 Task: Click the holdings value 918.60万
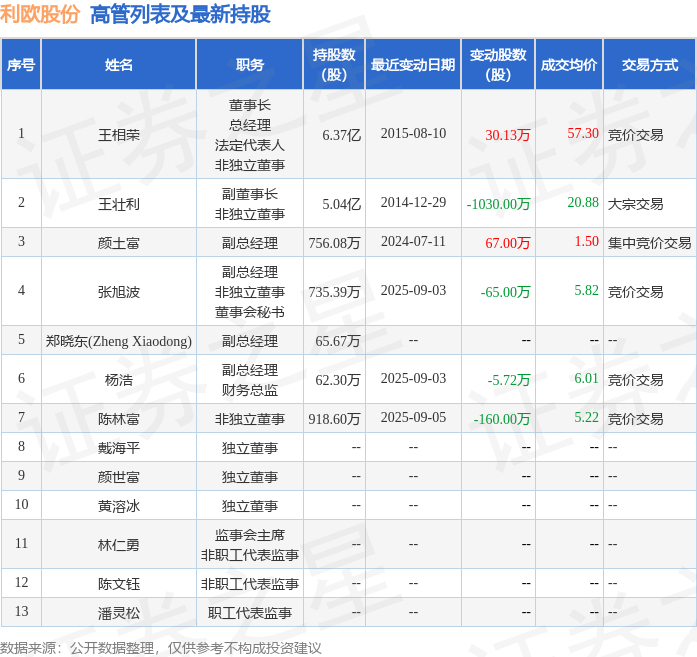click(334, 419)
